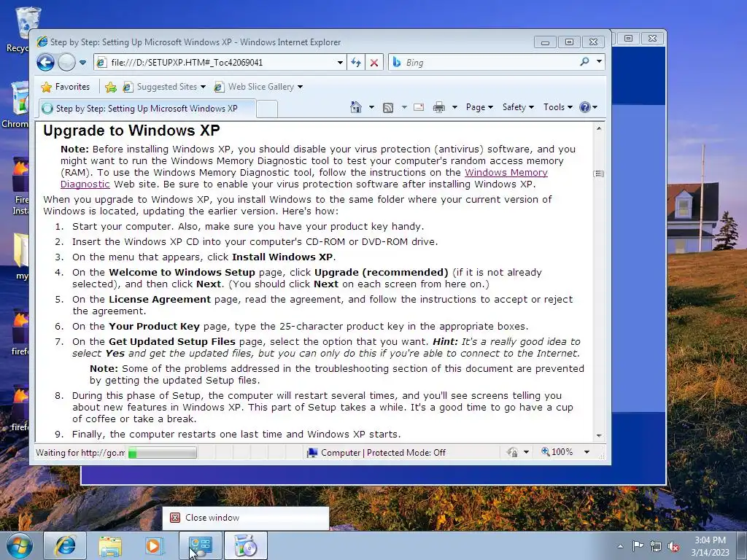Open the Windows Start orb
Viewport: 747px width, 560px height.
pyautogui.click(x=19, y=545)
